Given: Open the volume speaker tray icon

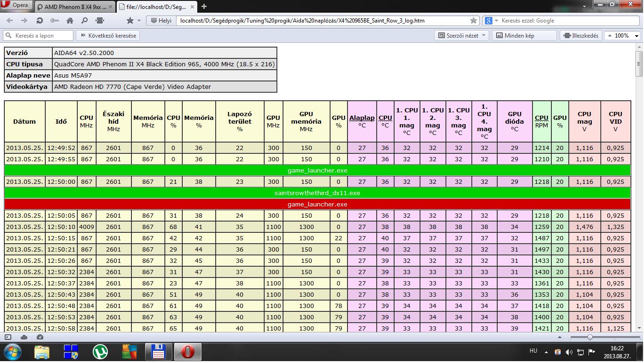Looking at the screenshot, I should click(569, 352).
